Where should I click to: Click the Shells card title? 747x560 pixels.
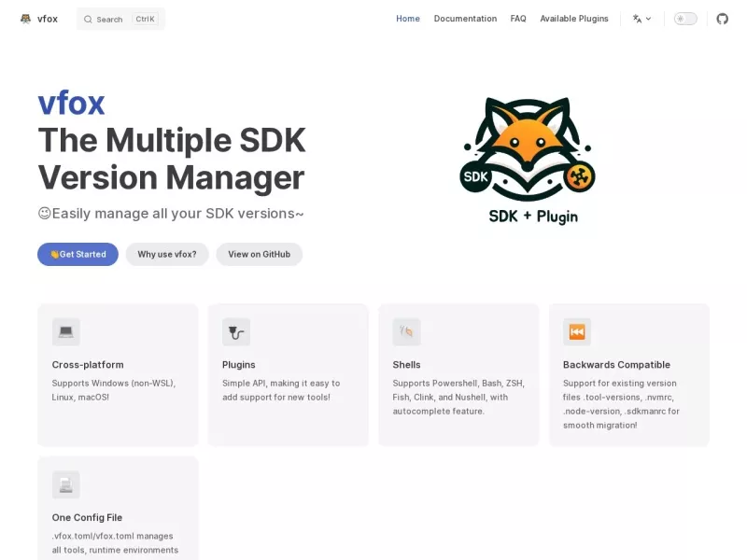tap(406, 365)
